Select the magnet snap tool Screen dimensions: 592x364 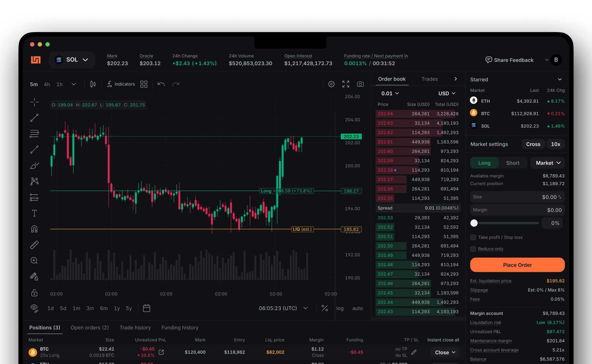point(34,229)
